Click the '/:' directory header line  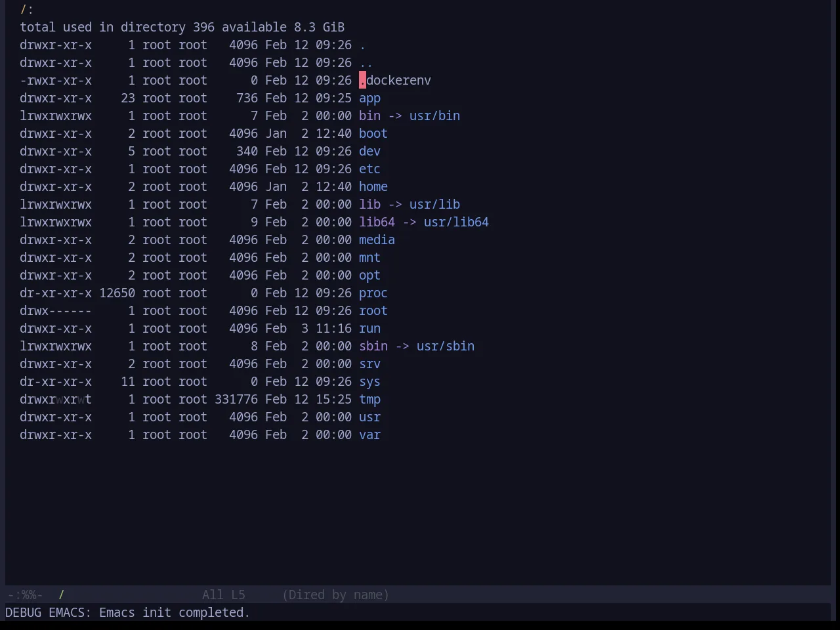[x=27, y=10]
